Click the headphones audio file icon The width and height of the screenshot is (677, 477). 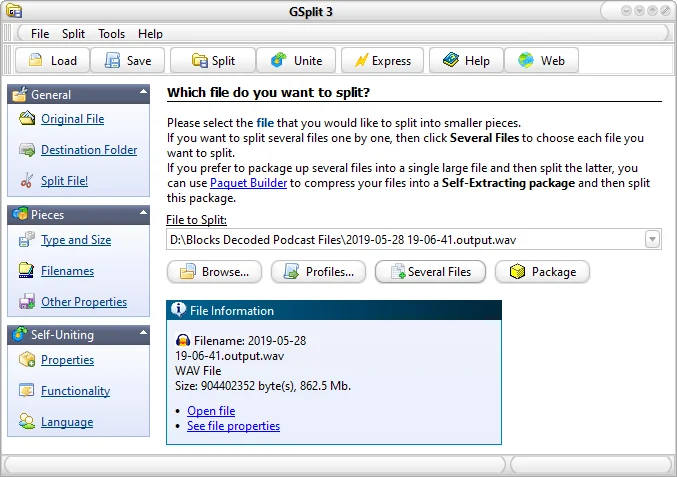(183, 341)
